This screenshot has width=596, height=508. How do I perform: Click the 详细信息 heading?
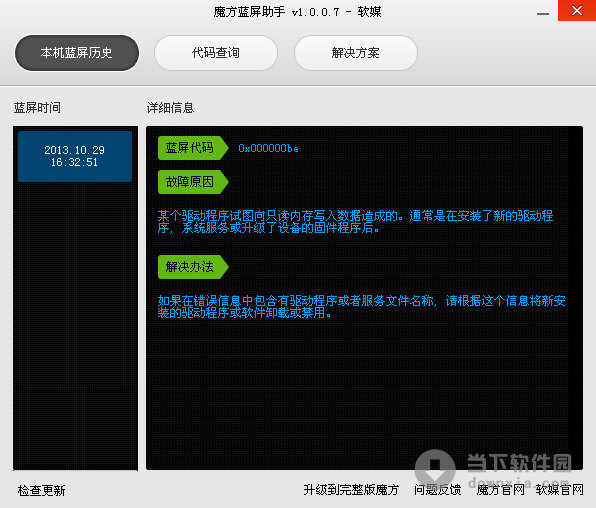(170, 108)
